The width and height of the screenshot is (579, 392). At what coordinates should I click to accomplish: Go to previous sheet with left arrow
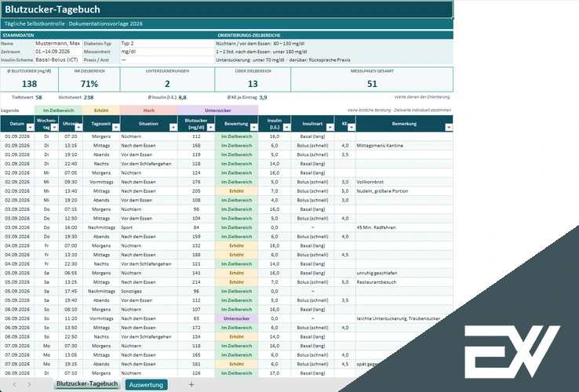click(14, 385)
